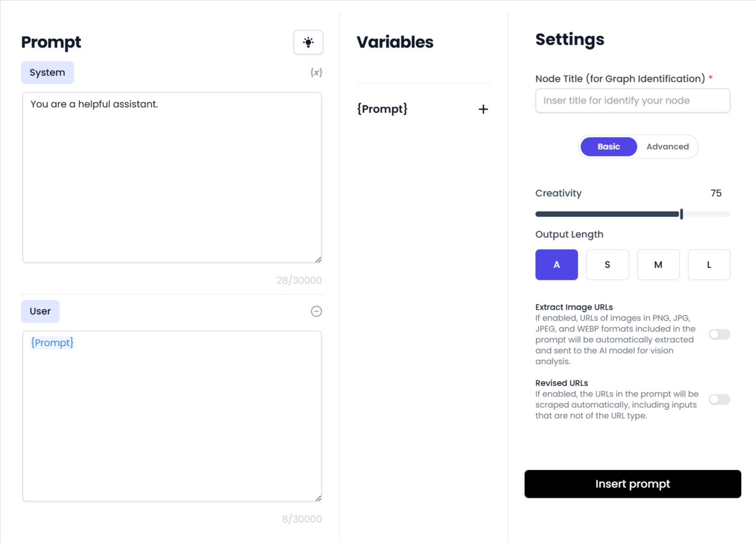
Task: Select output length A
Action: pyautogui.click(x=556, y=264)
